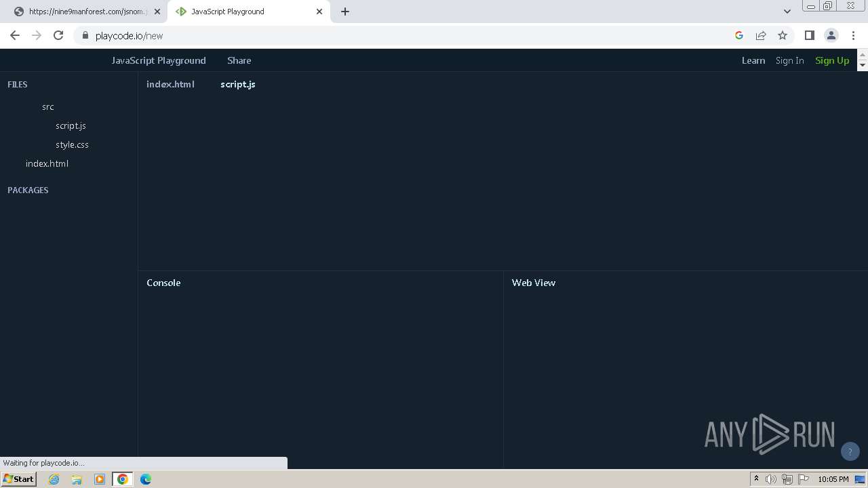Image resolution: width=868 pixels, height=488 pixels.
Task: Launch Internet Explorer from the taskbar
Action: [54, 479]
